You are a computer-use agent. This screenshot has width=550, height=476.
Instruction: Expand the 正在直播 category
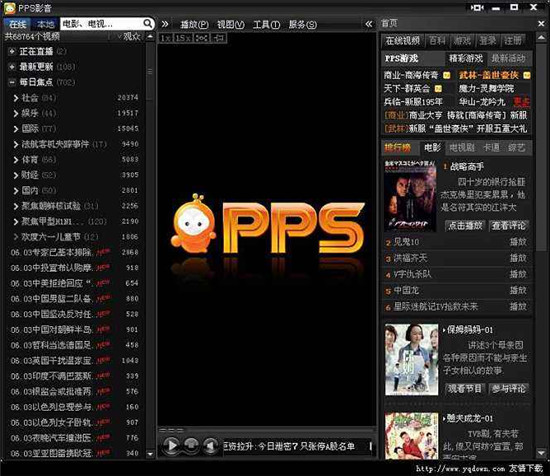12,51
